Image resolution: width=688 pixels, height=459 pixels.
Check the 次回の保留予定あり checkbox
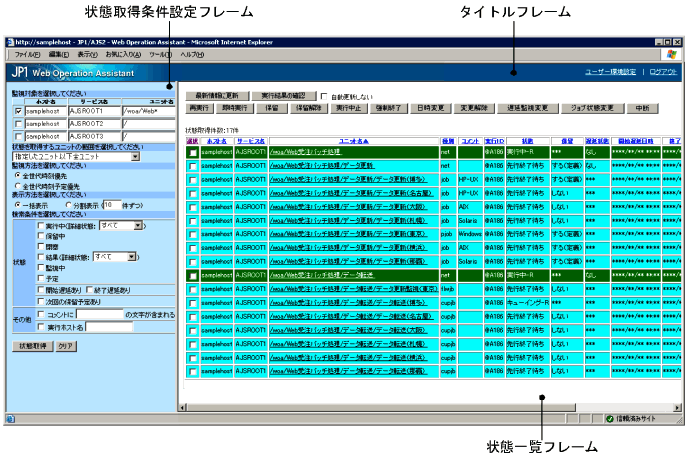(x=41, y=301)
